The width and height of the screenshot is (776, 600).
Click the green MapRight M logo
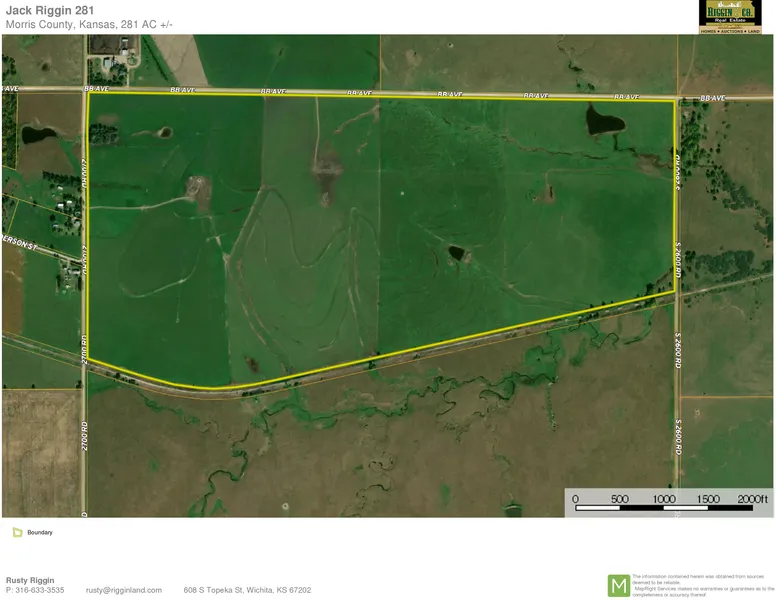click(x=619, y=585)
